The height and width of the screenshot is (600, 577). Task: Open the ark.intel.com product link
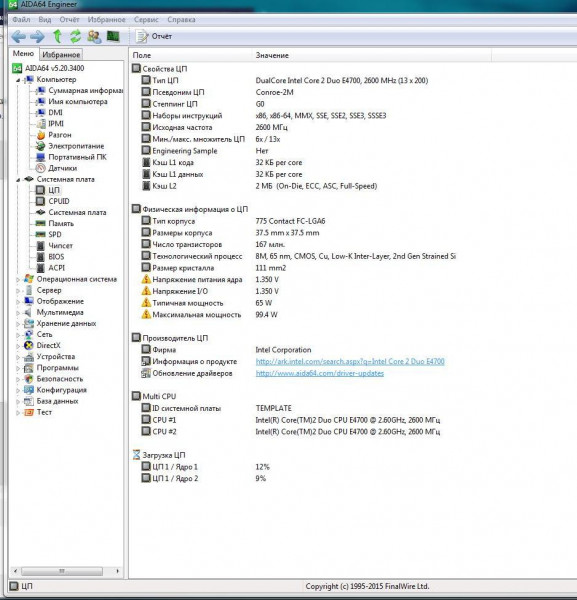pos(350,362)
